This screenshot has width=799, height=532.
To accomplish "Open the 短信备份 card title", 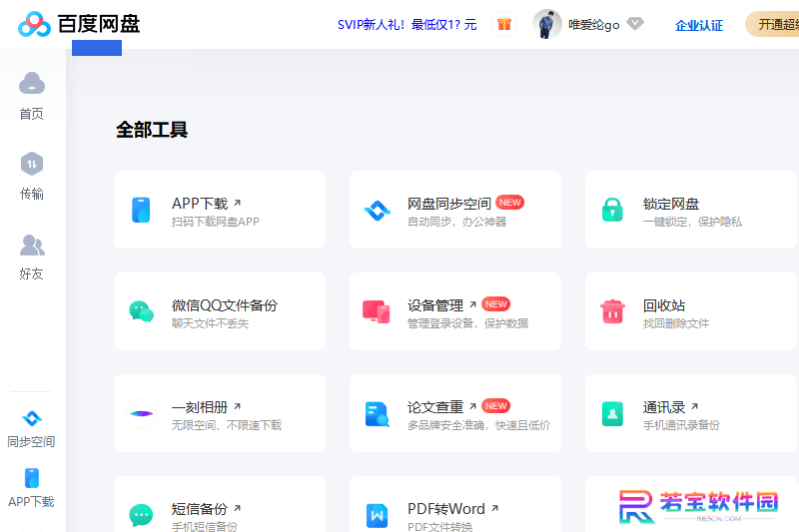I will [200, 509].
